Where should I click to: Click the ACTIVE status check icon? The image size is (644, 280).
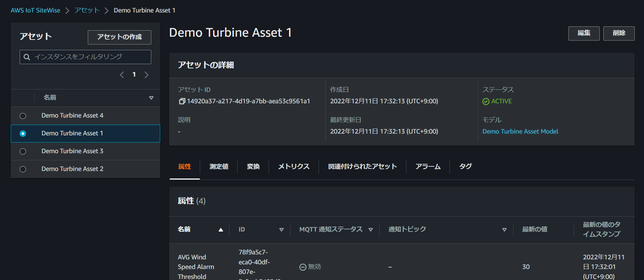(486, 102)
